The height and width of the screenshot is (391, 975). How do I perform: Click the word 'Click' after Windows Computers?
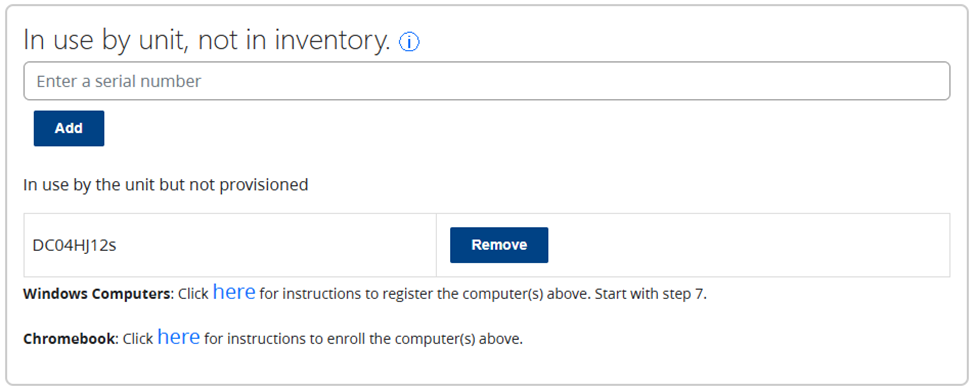(193, 294)
